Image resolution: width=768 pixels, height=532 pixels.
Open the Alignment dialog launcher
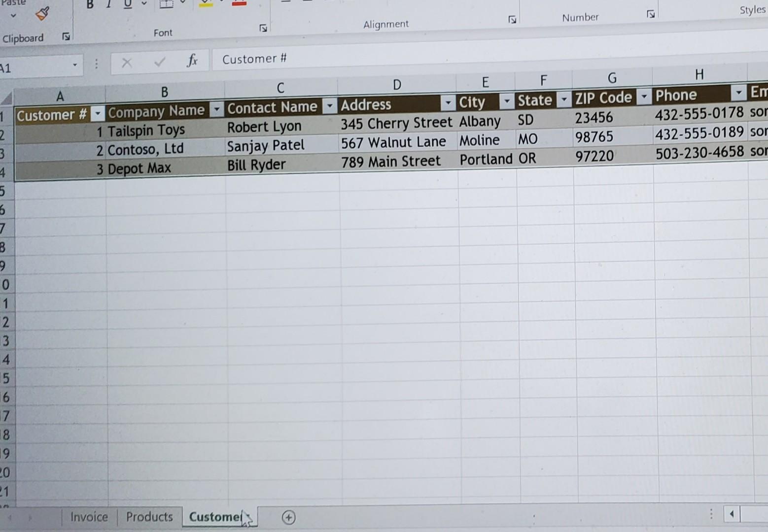coord(513,19)
